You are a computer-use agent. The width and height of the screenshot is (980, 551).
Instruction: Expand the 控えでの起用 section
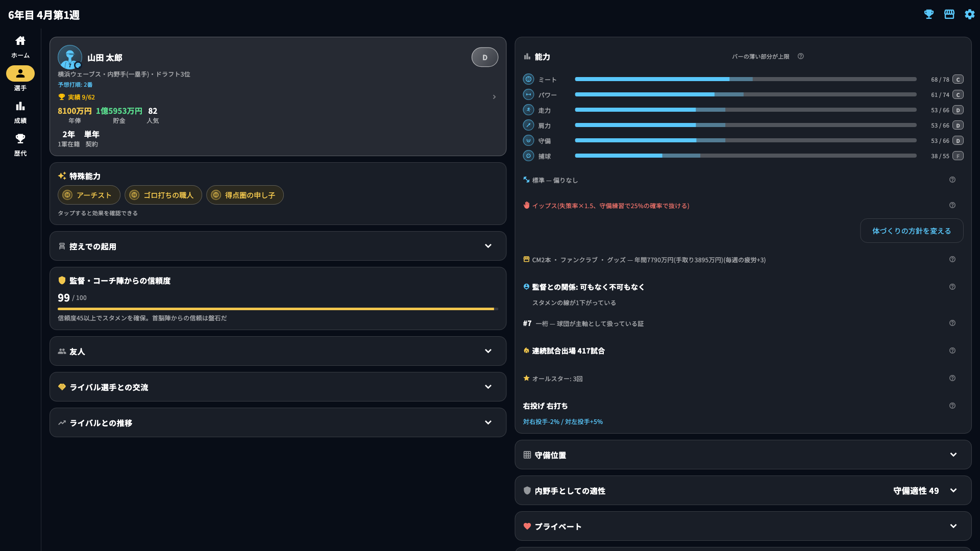coord(278,246)
